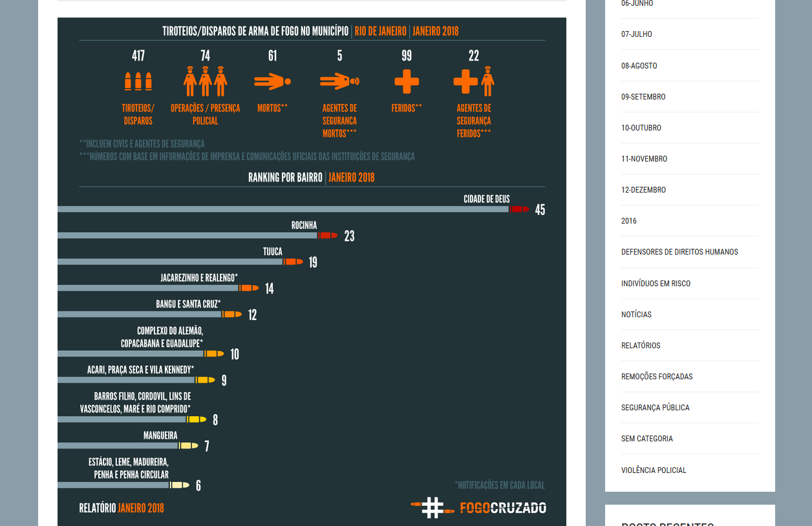Click the three bullets shootings icon

pos(138,81)
